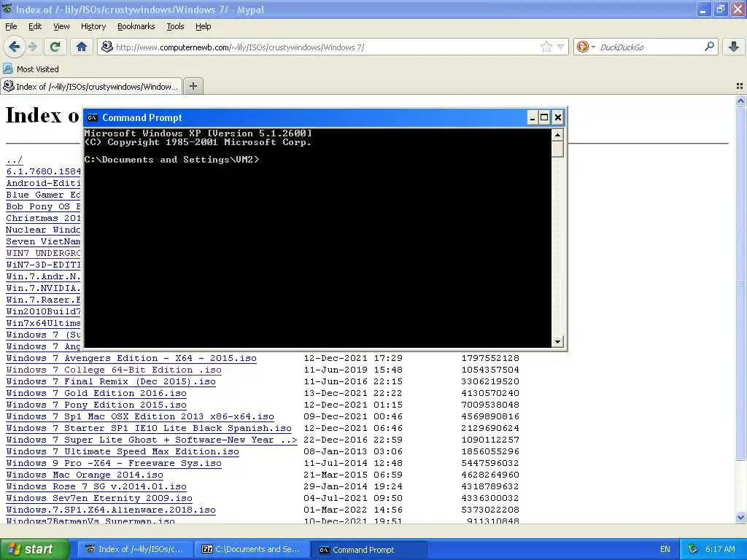Screen dimensions: 747x560
Task: Open Windows 7 Super Lite Ghost link
Action: point(152,440)
